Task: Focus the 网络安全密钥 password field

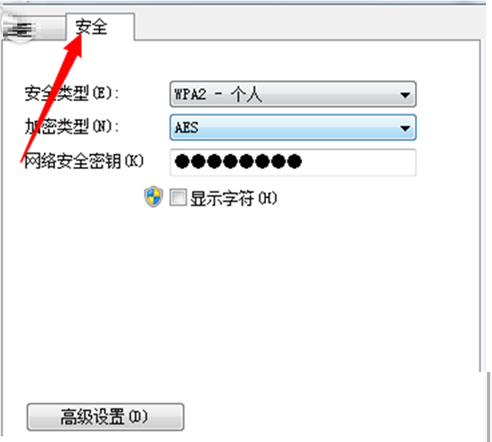Action: pyautogui.click(x=293, y=162)
